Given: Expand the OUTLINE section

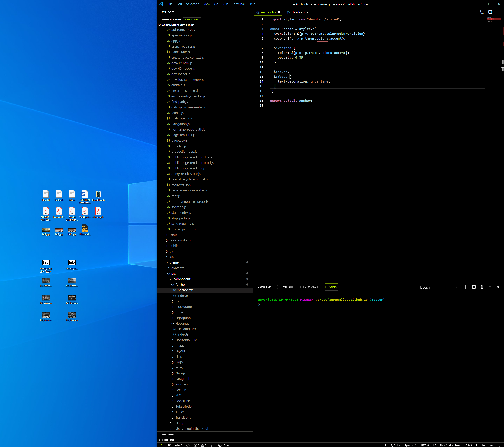Looking at the screenshot, I should (x=168, y=434).
